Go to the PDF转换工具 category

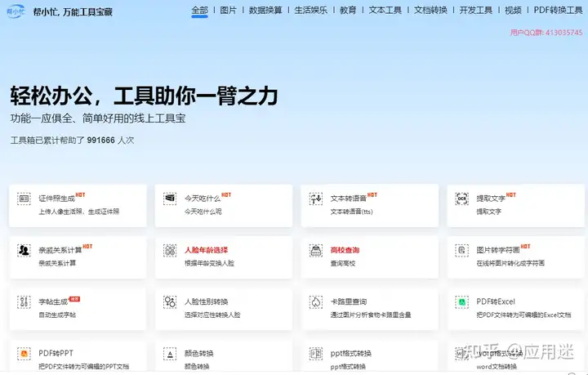(x=558, y=10)
